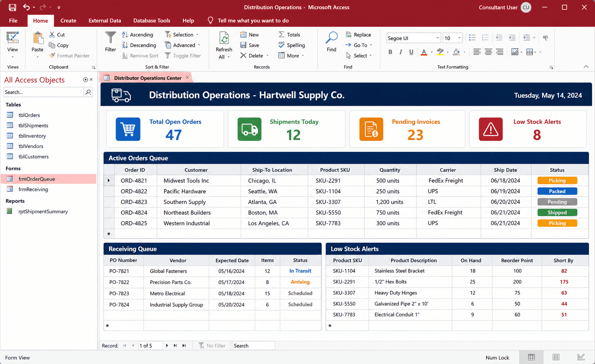Open the rptShipmentSummary report

pyautogui.click(x=43, y=211)
